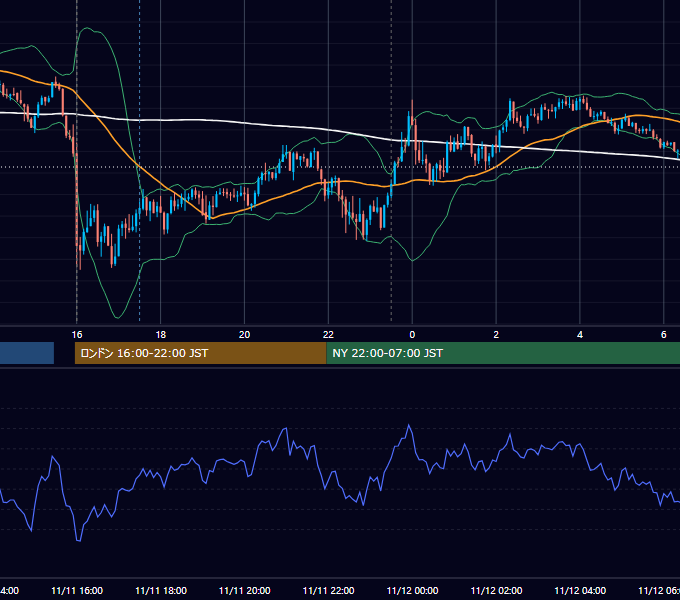Click the 22 hour label on the price chart axis
This screenshot has width=680, height=600.
coord(328,335)
